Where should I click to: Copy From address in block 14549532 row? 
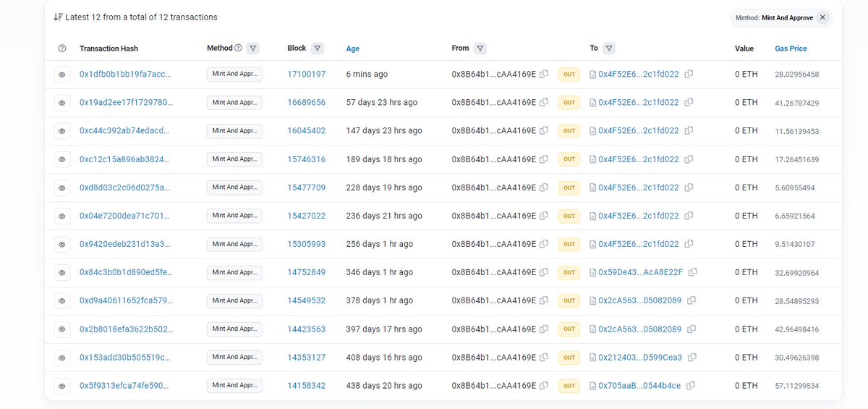[x=544, y=300]
